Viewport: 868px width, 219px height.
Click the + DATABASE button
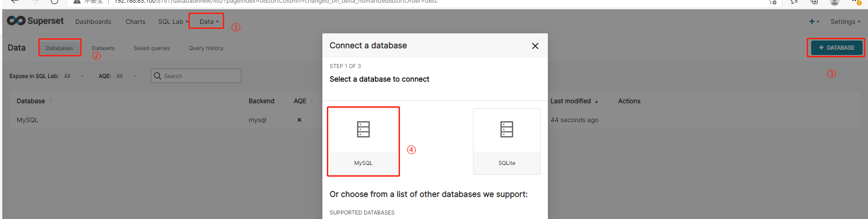point(836,48)
